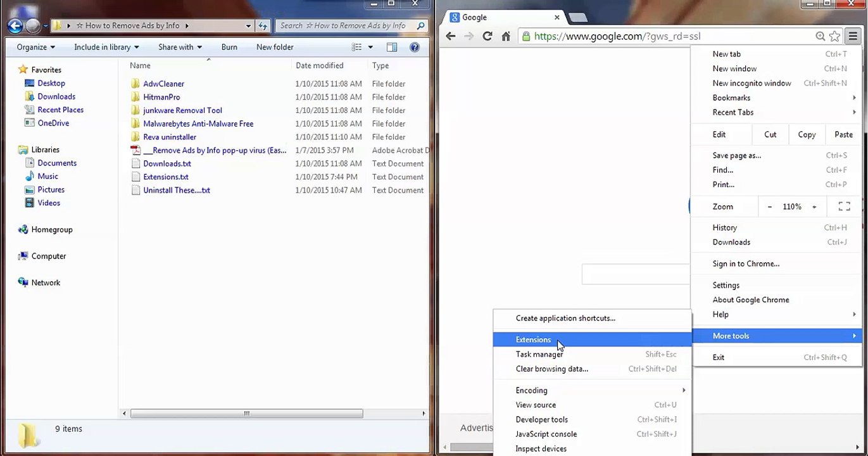The height and width of the screenshot is (456, 868).
Task: Click Chrome's reload page icon
Action: [487, 36]
